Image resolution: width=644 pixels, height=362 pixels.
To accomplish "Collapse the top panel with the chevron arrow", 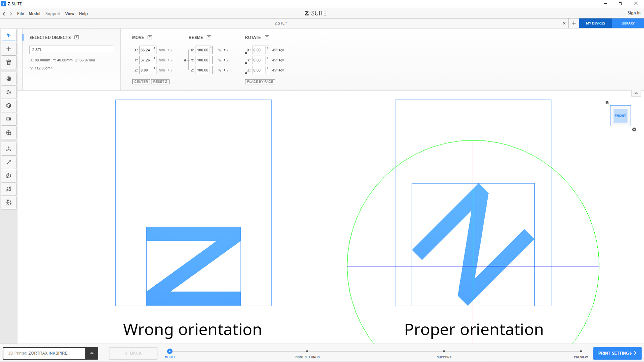I will [636, 94].
